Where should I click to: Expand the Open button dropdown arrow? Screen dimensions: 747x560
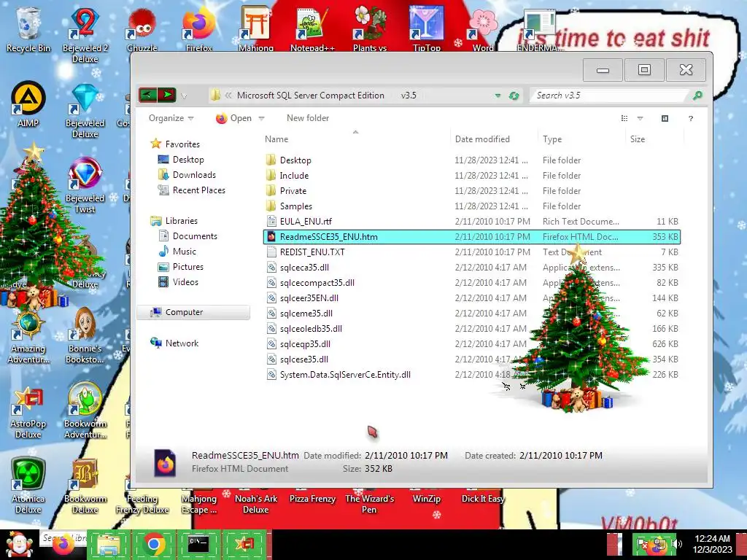coord(261,118)
